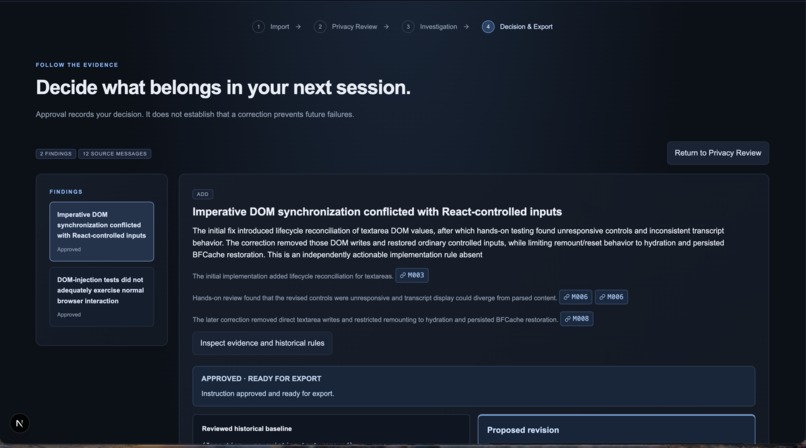Click Approved status under the DOM-injection tests card
The height and width of the screenshot is (448, 806).
[69, 314]
